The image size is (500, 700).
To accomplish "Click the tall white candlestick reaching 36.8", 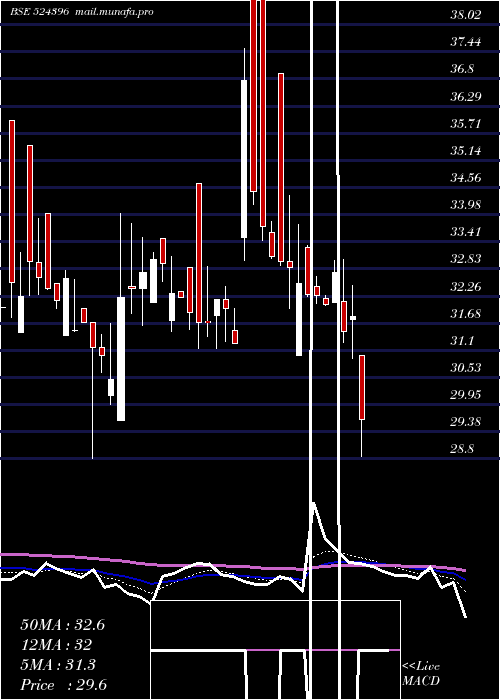I will 244,159.
